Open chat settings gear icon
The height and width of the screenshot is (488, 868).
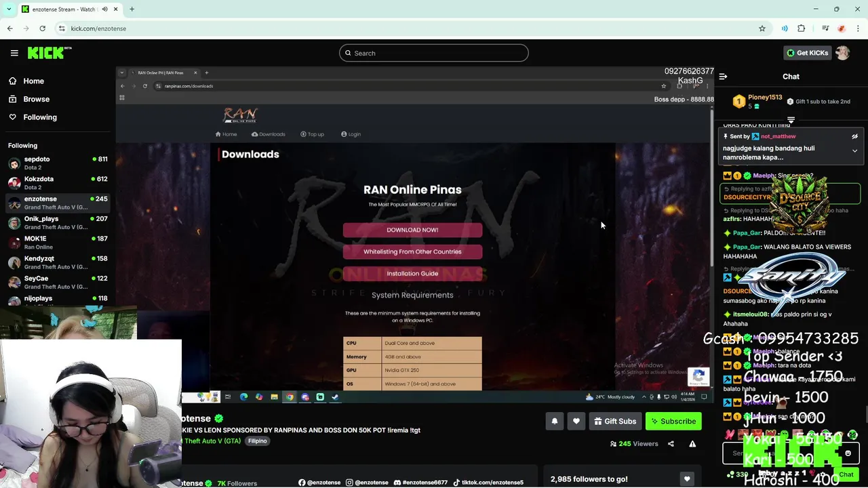click(x=824, y=474)
